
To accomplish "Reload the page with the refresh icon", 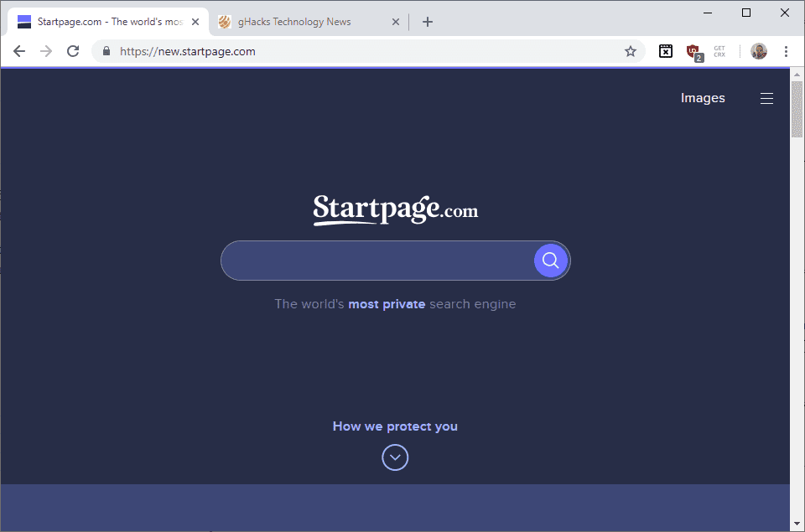I will pos(73,51).
